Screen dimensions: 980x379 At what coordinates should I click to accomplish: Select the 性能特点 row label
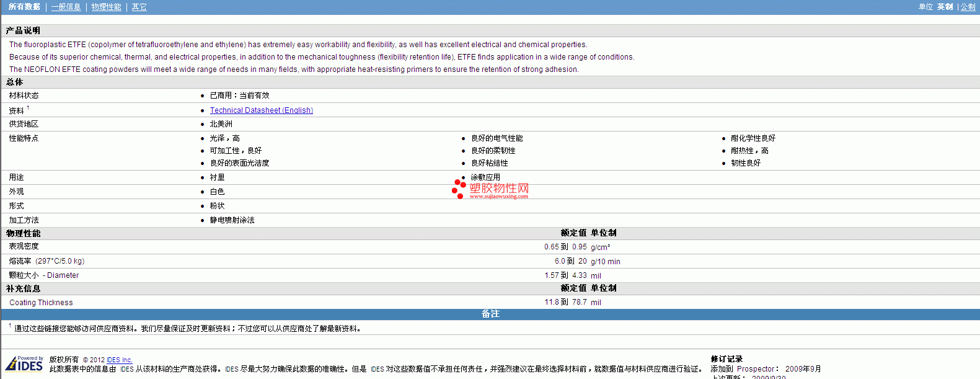(x=24, y=138)
